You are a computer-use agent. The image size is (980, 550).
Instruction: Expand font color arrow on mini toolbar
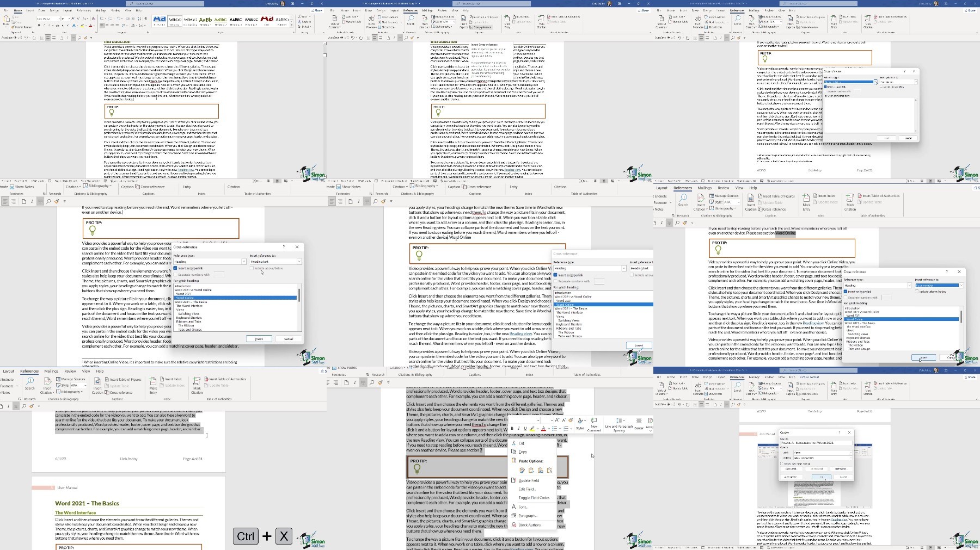(548, 429)
